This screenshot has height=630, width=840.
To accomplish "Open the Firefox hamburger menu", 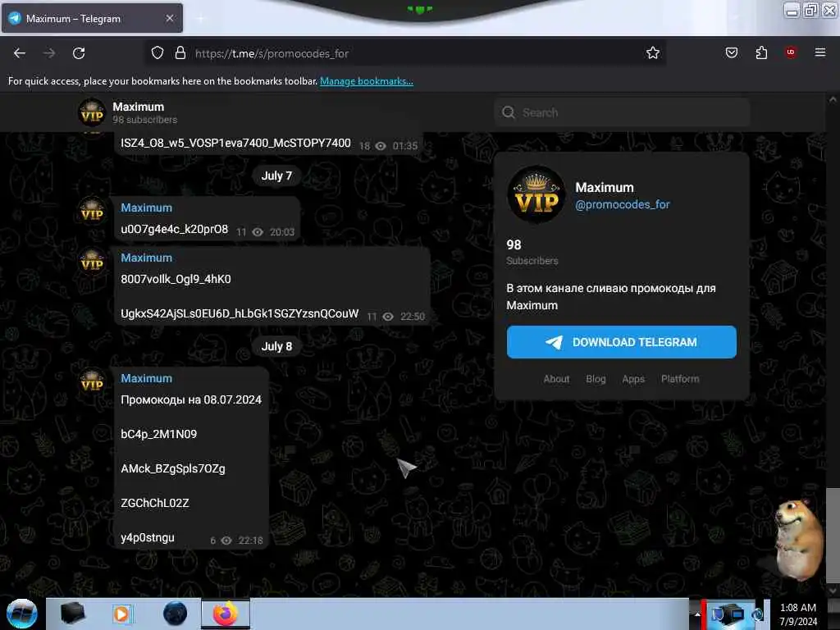I will pyautogui.click(x=820, y=52).
